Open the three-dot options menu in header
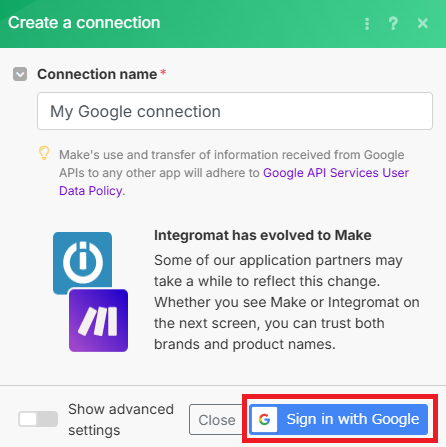 (x=367, y=24)
